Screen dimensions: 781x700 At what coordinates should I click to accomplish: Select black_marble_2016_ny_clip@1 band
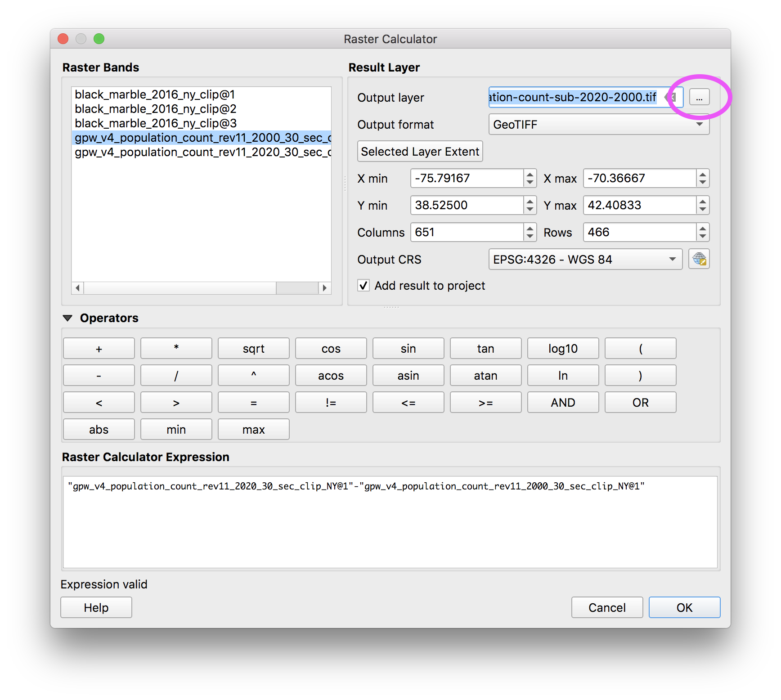155,94
